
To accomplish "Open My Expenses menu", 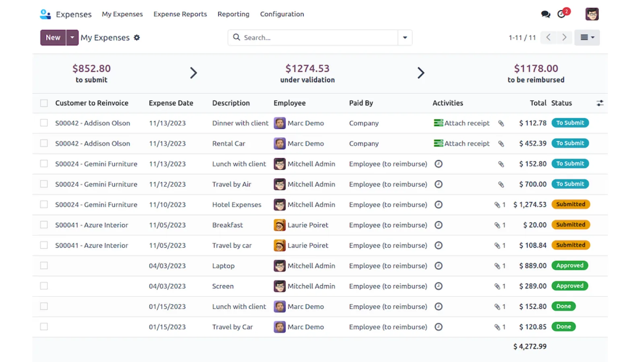I will [x=122, y=14].
